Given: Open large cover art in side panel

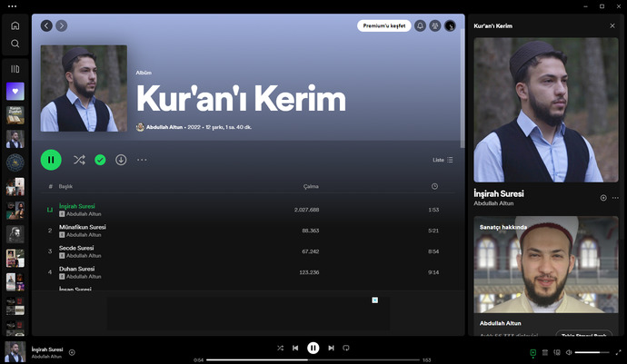Looking at the screenshot, I should pyautogui.click(x=546, y=110).
